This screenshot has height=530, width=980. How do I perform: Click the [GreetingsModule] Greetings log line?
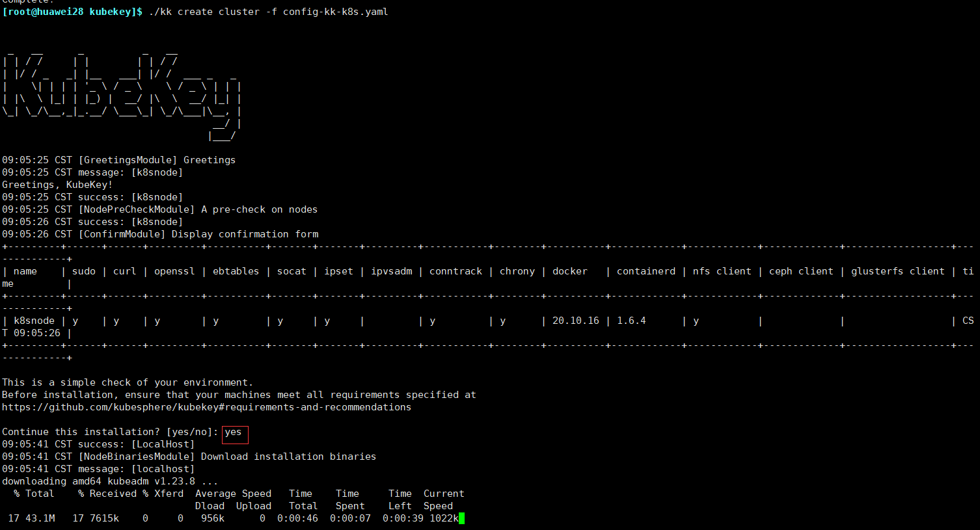(x=119, y=160)
